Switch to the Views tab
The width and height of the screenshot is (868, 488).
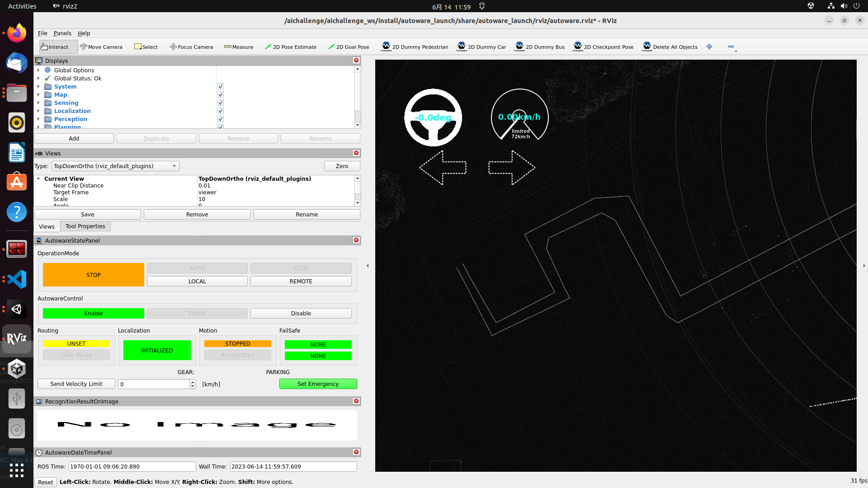coord(47,227)
